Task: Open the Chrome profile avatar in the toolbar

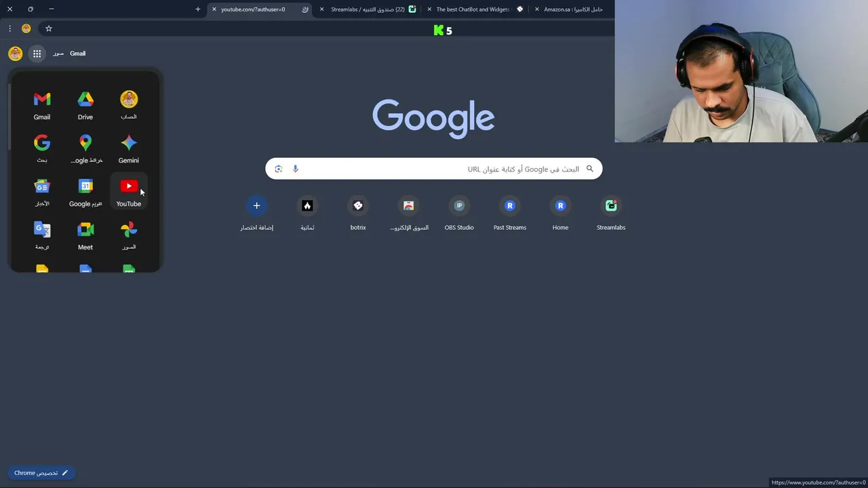Action: click(26, 28)
